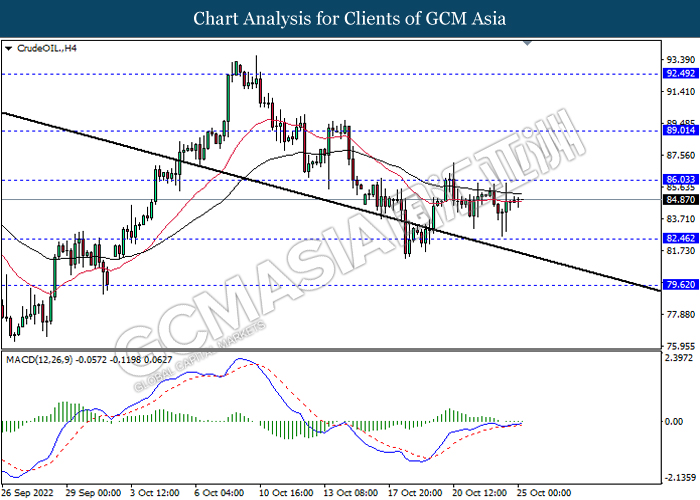Viewport: 700px width, 500px height.
Task: Click the 29 Sep 00:00 time label
Action: pyautogui.click(x=93, y=493)
